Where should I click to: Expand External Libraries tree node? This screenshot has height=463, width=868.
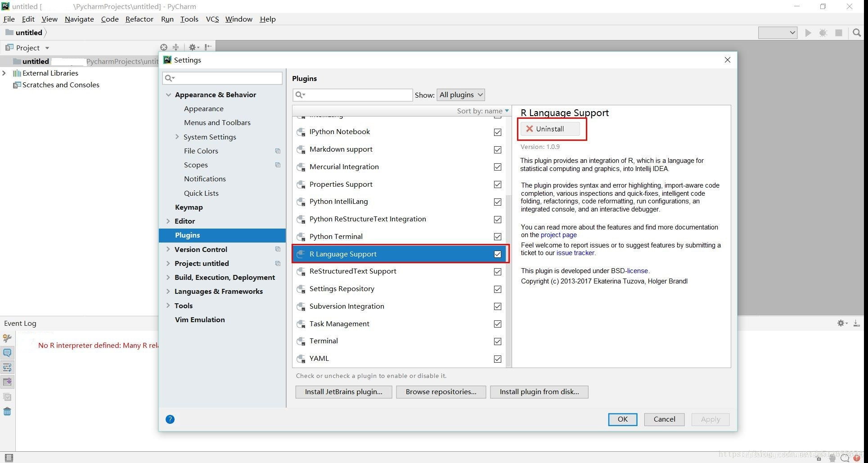click(x=4, y=73)
